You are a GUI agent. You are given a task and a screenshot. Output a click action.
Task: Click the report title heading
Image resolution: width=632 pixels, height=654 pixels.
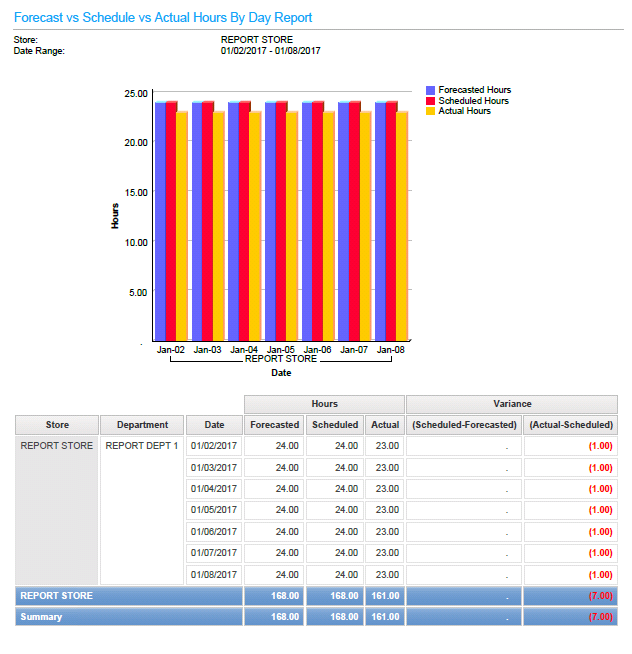[163, 17]
